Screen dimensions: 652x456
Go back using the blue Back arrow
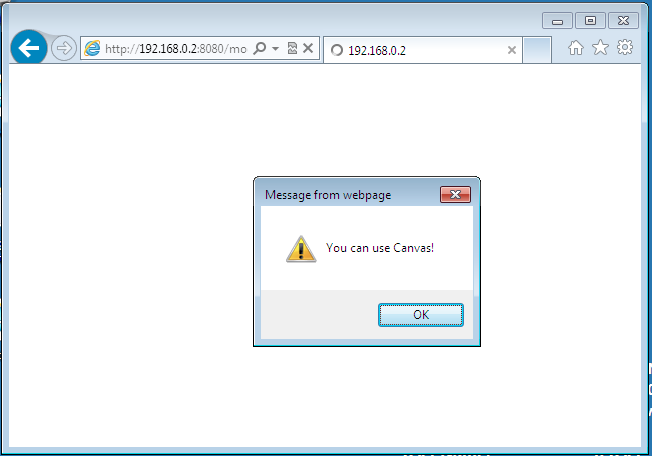coord(29,48)
